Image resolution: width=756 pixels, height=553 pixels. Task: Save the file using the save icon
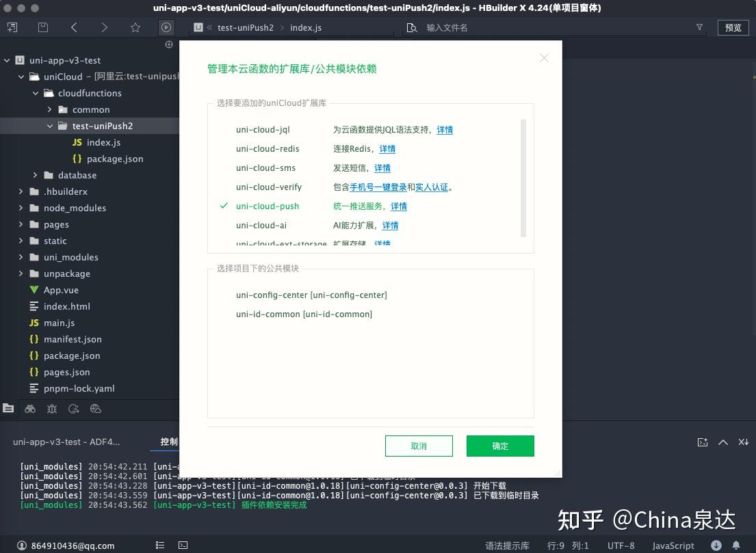[x=42, y=27]
